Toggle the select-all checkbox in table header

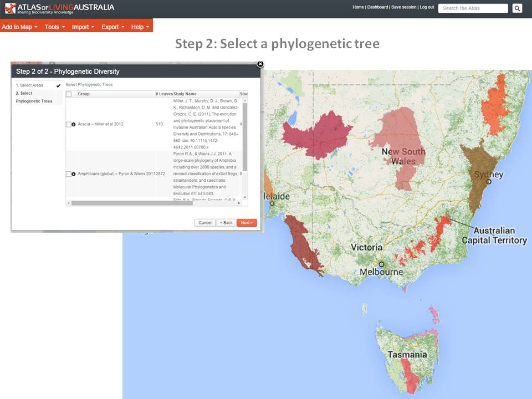[x=69, y=94]
